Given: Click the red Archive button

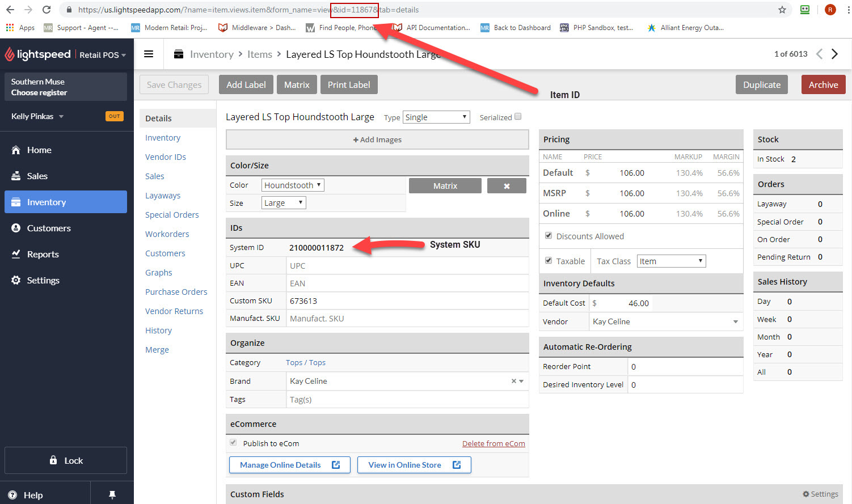Looking at the screenshot, I should pos(824,84).
